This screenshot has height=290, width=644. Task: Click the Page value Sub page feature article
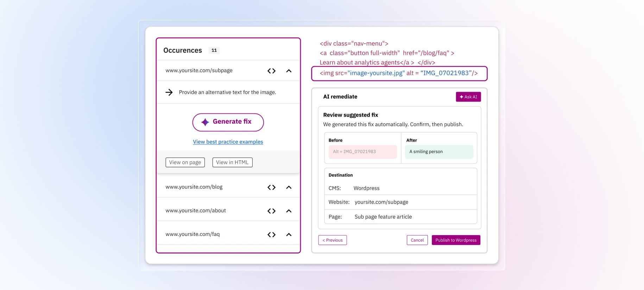coord(383,217)
